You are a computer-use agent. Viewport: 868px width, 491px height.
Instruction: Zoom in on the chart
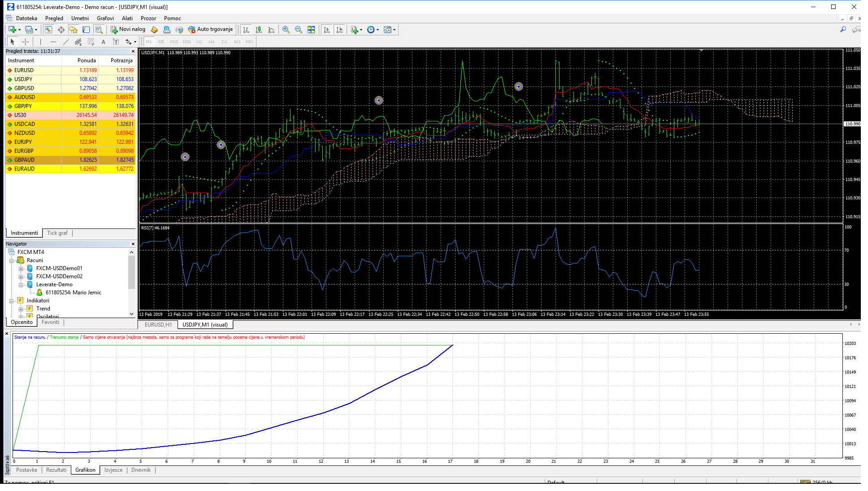[286, 30]
